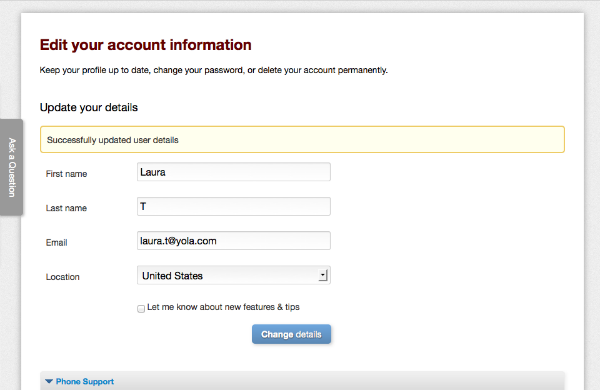
Task: Click the 'Email' label
Action: tap(57, 243)
